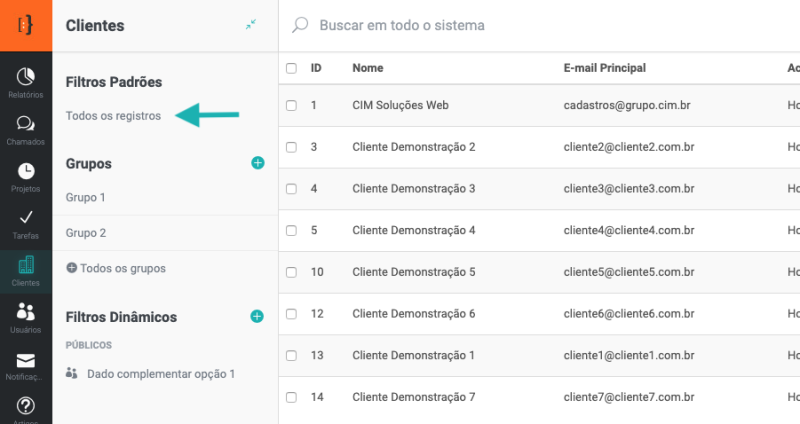Tick the select-all header checkbox
800x424 pixels.
tap(291, 68)
